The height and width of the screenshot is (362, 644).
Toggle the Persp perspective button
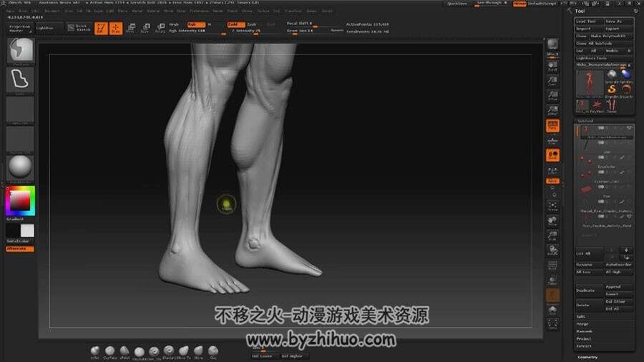tap(552, 126)
